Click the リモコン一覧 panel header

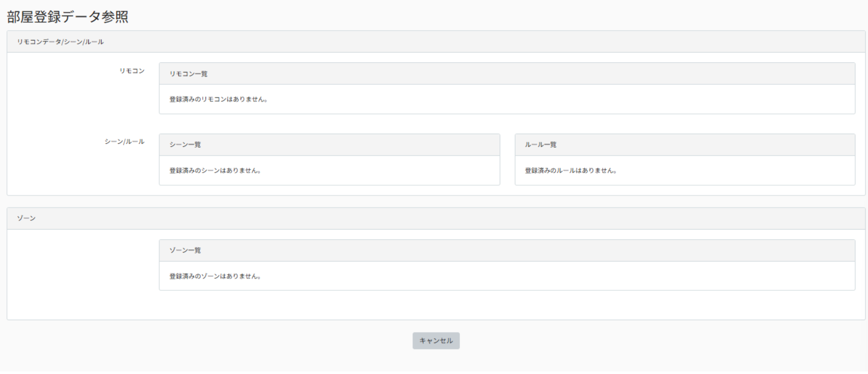pos(507,74)
